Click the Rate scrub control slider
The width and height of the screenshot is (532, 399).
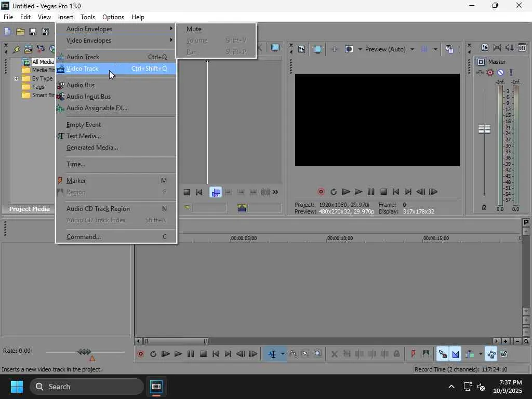tap(84, 352)
